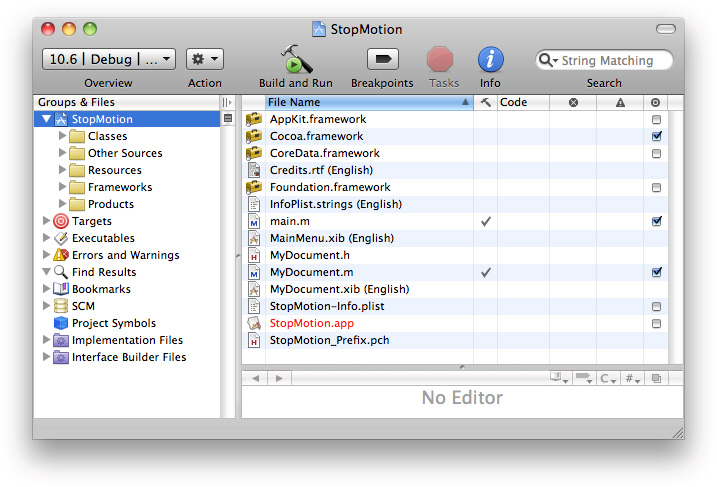Expand the Frameworks folder

pos(63,187)
